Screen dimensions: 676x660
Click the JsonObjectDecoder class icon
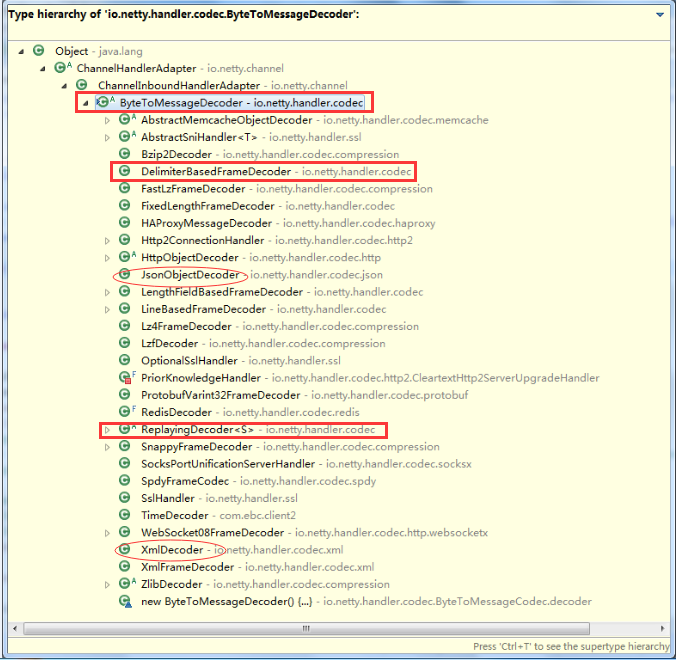[x=125, y=274]
